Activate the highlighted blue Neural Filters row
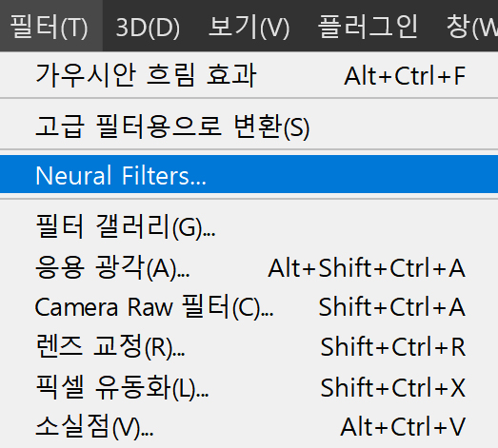The height and width of the screenshot is (448, 498). tap(249, 174)
